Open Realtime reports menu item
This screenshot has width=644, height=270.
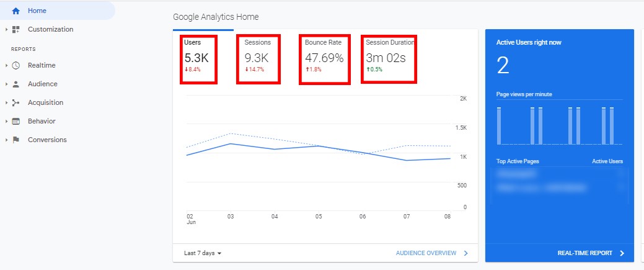click(42, 65)
